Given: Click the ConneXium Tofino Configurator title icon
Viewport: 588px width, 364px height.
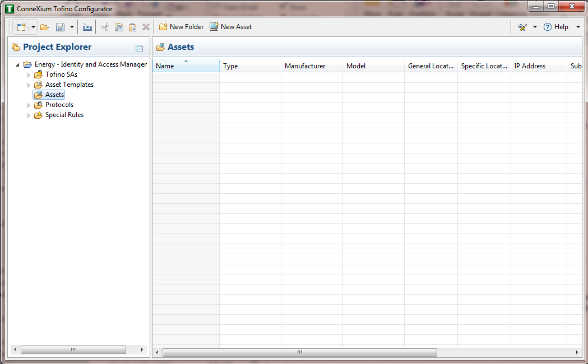Looking at the screenshot, I should (10, 8).
